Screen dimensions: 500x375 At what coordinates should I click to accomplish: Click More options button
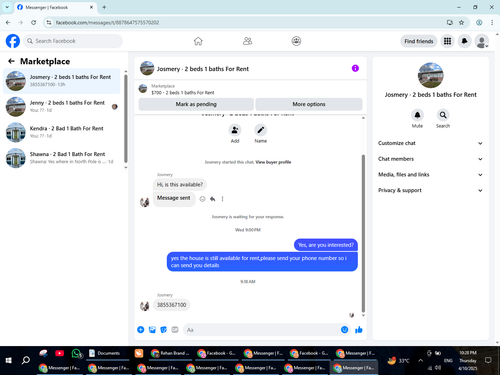pyautogui.click(x=309, y=104)
